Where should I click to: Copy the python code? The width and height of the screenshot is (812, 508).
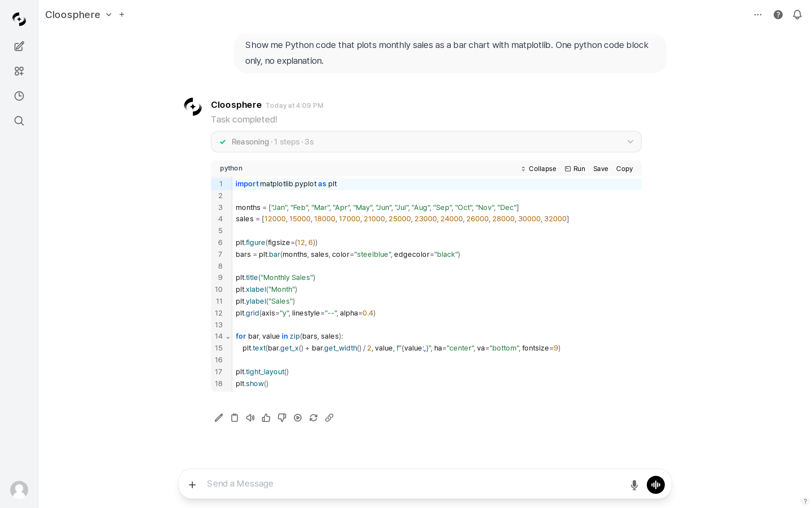click(x=625, y=169)
